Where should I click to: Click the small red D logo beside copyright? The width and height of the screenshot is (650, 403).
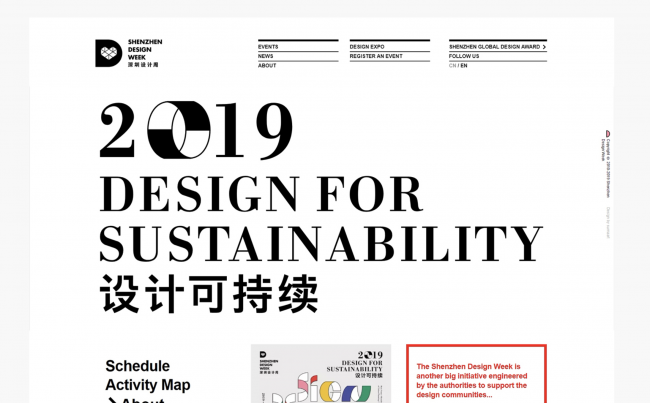pos(608,134)
